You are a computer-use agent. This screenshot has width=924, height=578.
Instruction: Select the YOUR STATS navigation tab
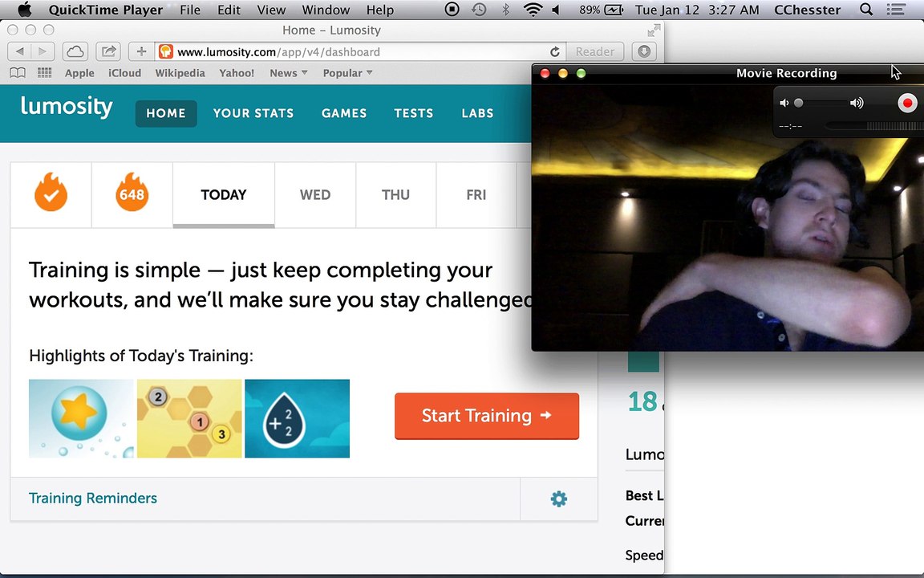(x=253, y=113)
